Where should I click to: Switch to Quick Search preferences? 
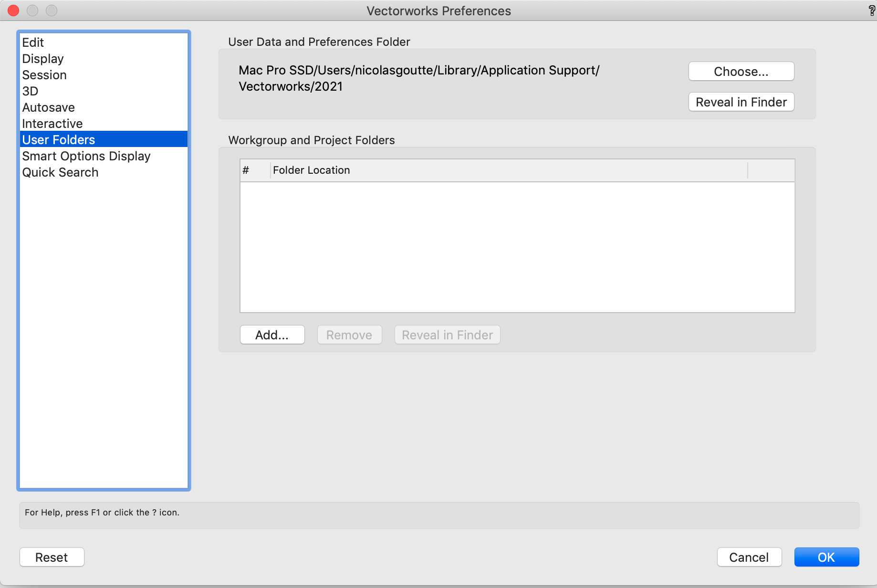tap(61, 172)
